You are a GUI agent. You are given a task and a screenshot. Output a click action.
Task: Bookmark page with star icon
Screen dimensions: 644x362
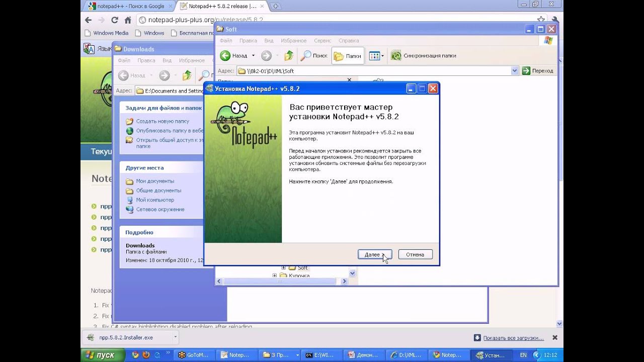(x=541, y=20)
